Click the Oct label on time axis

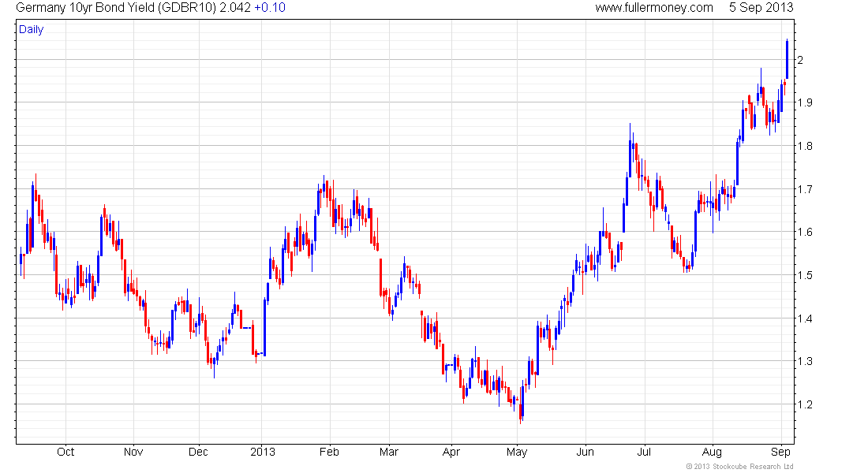[x=65, y=452]
